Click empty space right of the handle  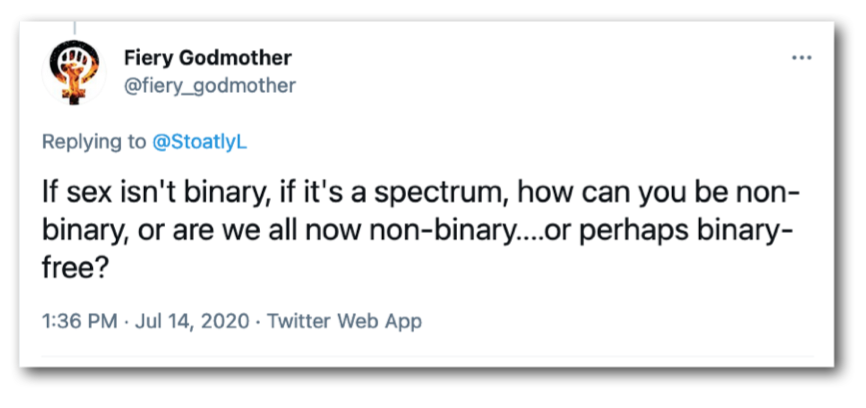click(x=500, y=85)
